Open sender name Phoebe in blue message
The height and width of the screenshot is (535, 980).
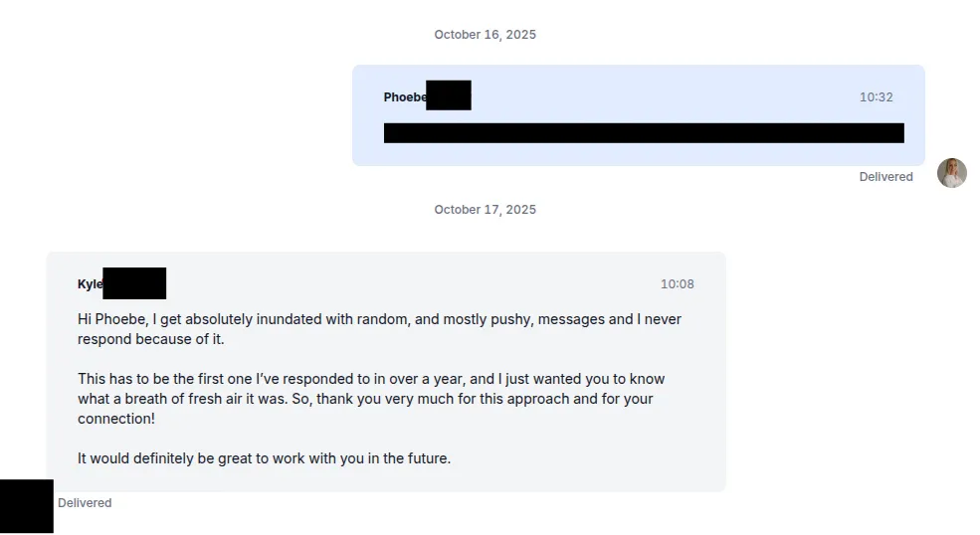pyautogui.click(x=404, y=97)
